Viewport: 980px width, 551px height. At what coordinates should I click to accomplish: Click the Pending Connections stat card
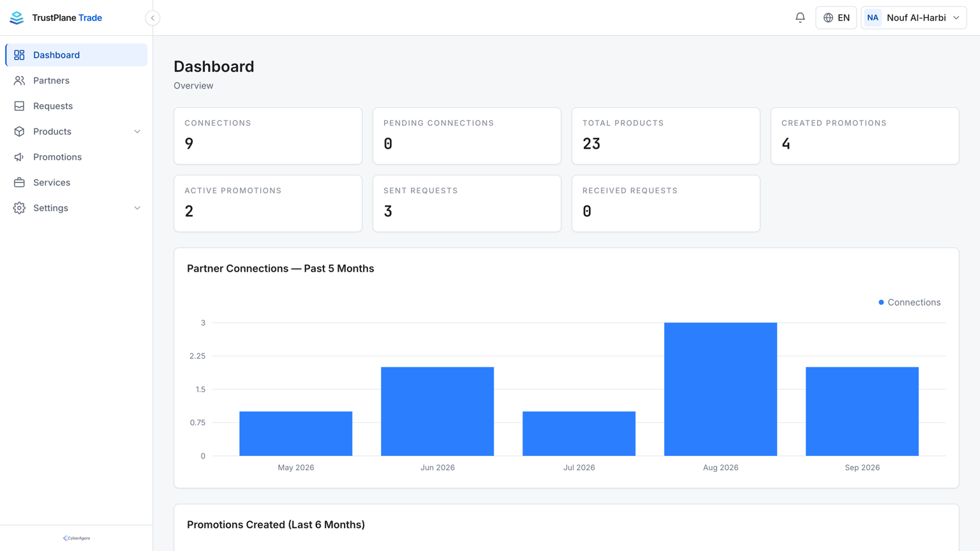467,136
